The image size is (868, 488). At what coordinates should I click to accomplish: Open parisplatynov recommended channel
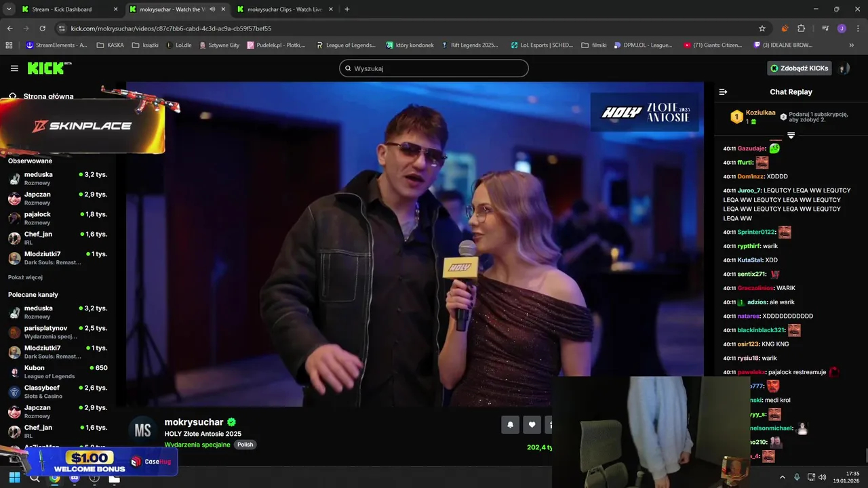coord(58,332)
